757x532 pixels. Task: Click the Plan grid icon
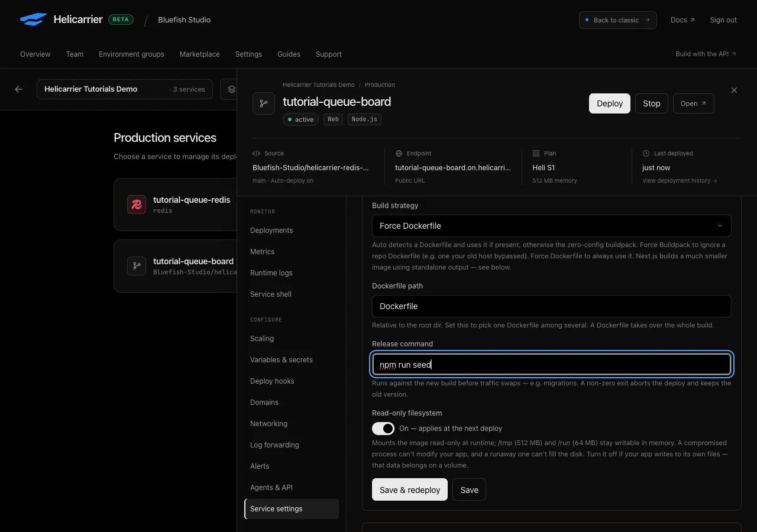click(x=536, y=153)
